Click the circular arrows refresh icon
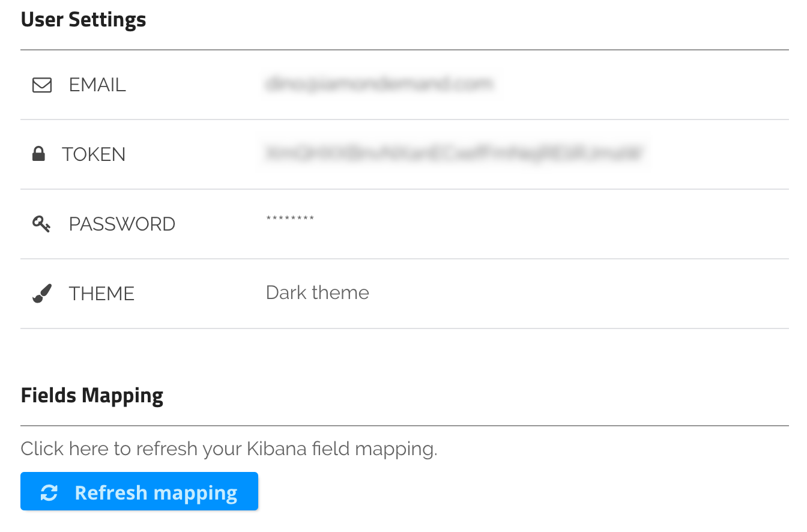Screen dimensions: 807x532 (49, 493)
